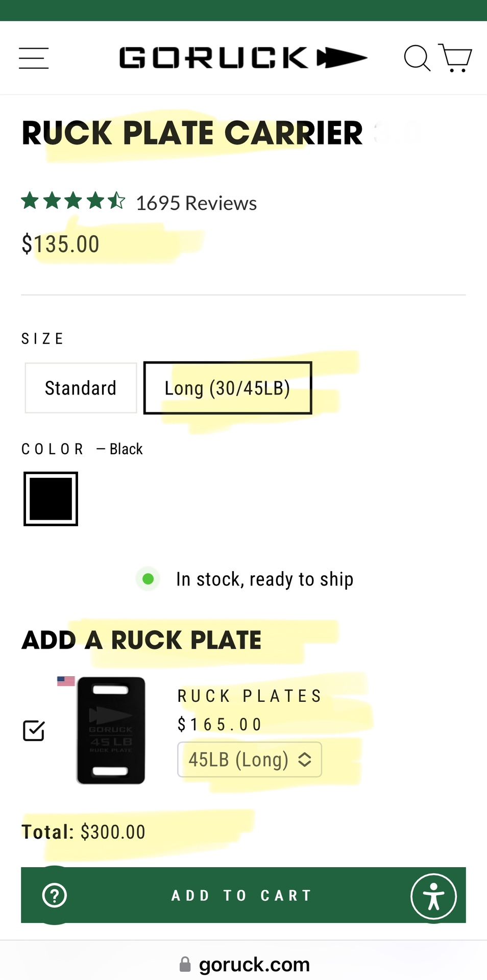Click the In stock status indicator
This screenshot has width=487, height=980.
click(148, 579)
